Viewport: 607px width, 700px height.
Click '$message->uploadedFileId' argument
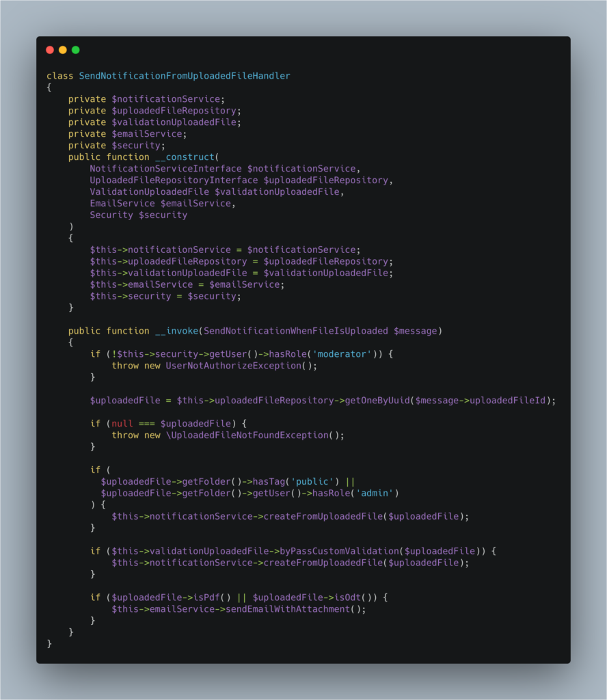tap(481, 401)
